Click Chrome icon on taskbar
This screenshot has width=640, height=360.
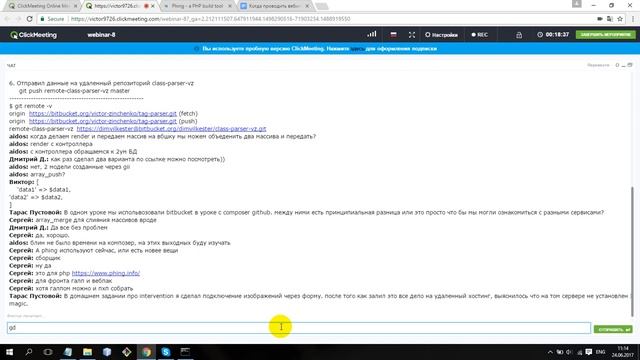(146, 352)
